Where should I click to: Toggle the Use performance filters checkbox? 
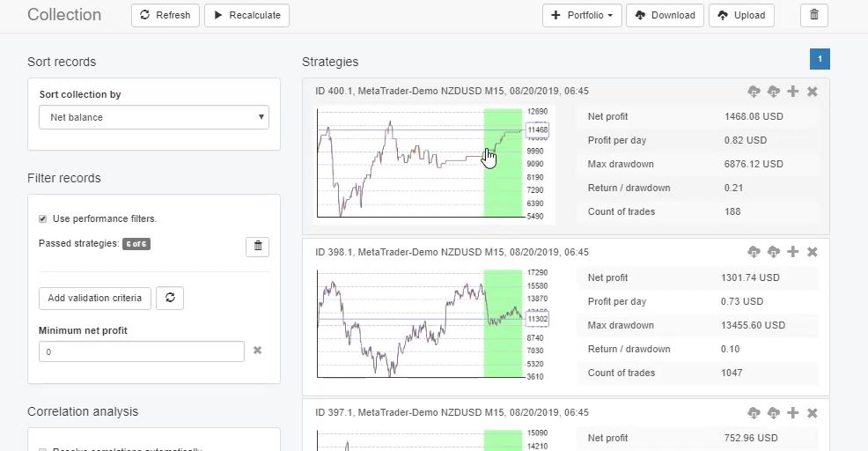(x=42, y=218)
